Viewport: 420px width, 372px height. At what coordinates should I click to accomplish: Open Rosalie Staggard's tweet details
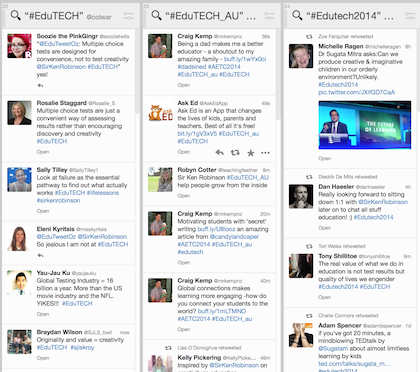pos(43,152)
